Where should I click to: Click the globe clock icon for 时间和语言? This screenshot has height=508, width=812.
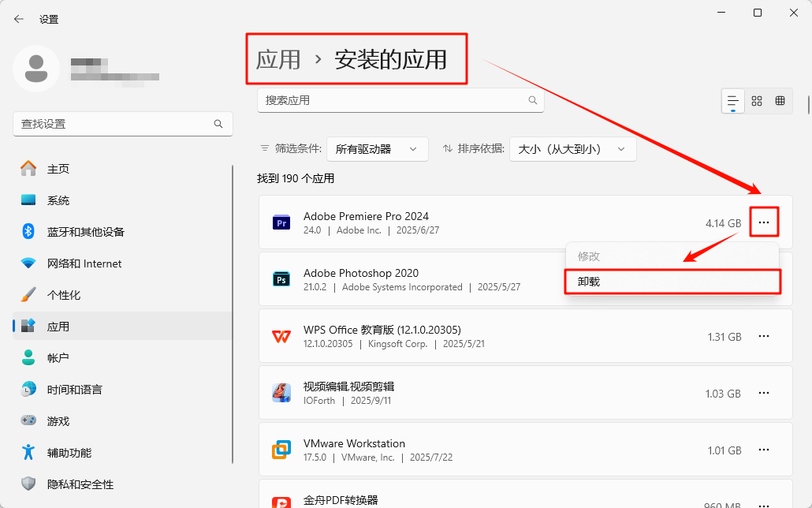(x=28, y=390)
